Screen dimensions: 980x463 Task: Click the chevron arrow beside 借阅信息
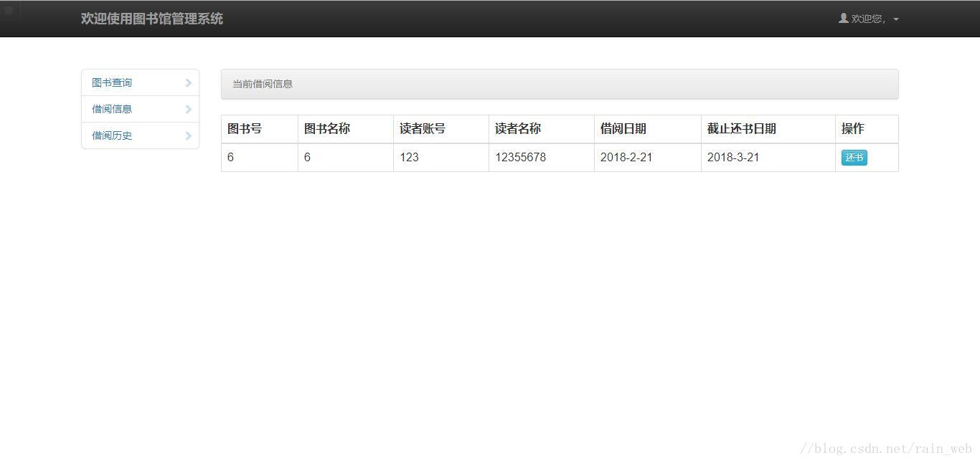click(189, 109)
